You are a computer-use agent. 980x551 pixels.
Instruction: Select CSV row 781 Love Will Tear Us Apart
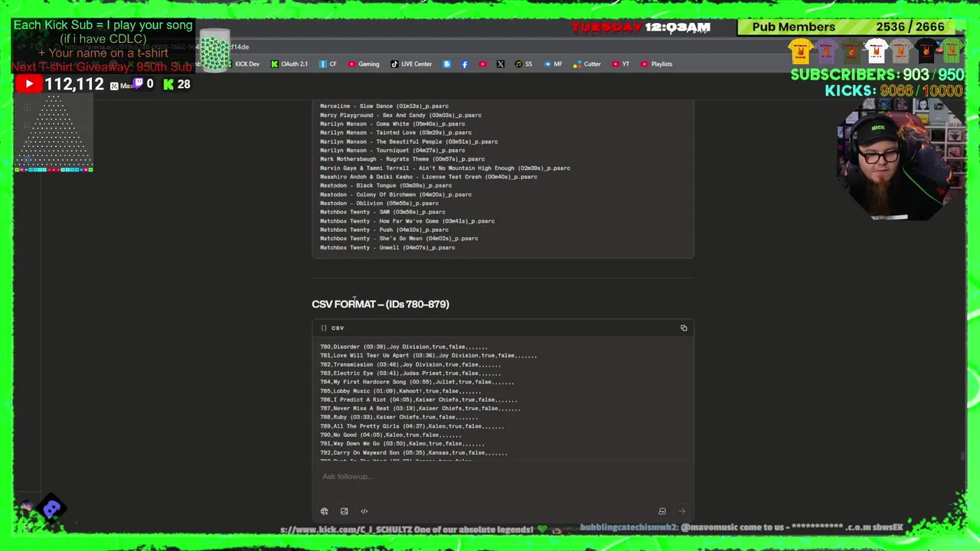click(x=429, y=356)
